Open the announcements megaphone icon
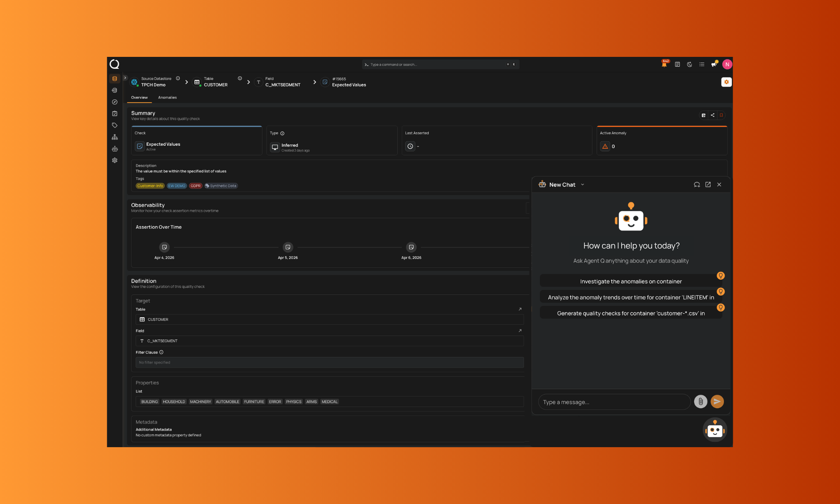 coord(714,64)
